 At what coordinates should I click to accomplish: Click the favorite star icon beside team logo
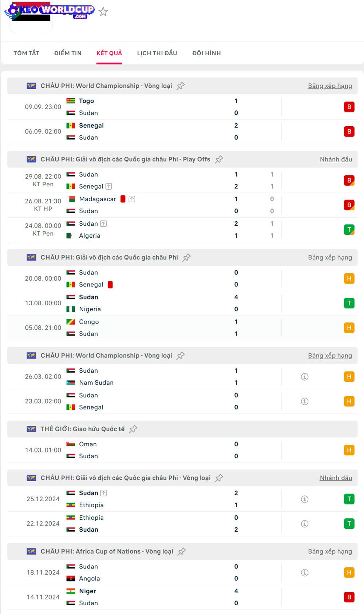[x=103, y=12]
